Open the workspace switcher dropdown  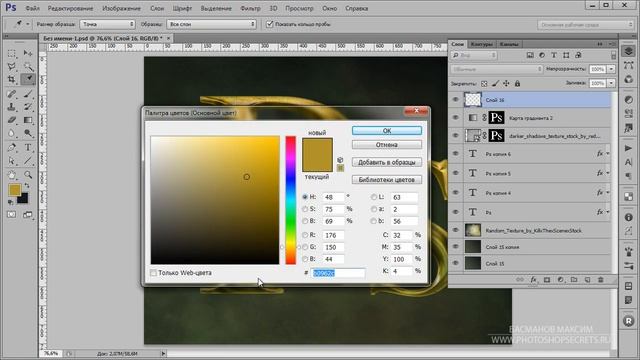585,25
